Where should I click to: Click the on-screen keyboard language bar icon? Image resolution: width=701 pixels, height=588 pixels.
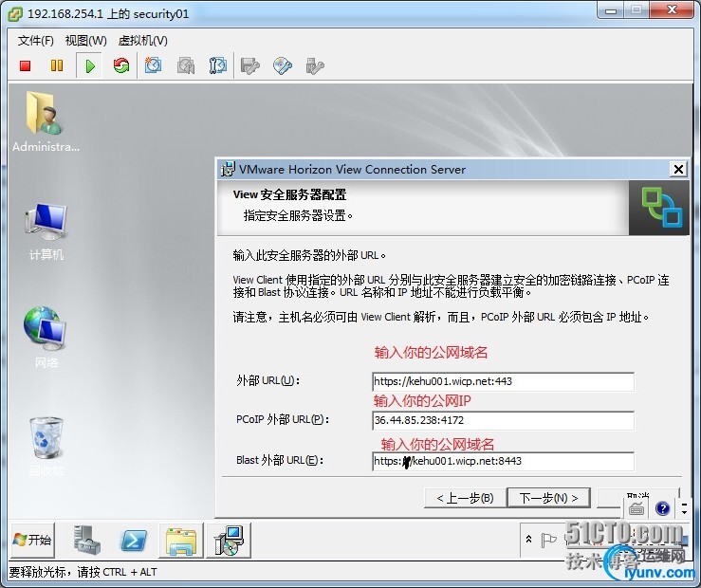coord(636,508)
